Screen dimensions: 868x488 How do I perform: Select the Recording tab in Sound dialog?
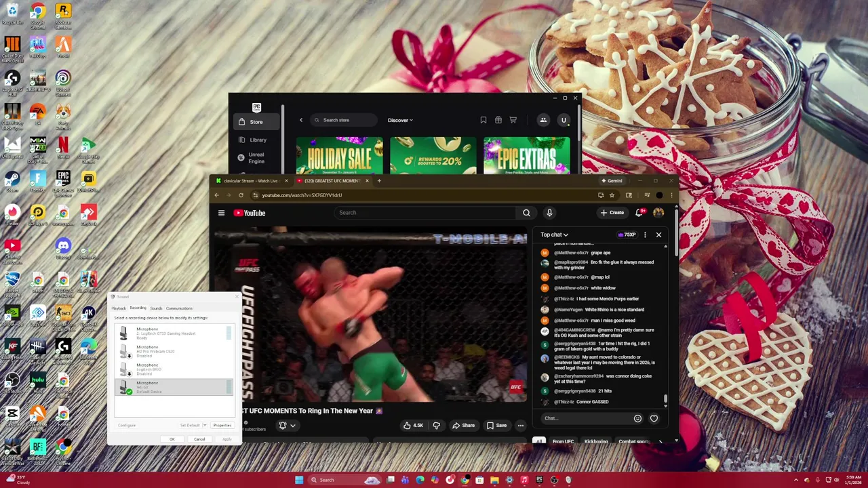[138, 308]
